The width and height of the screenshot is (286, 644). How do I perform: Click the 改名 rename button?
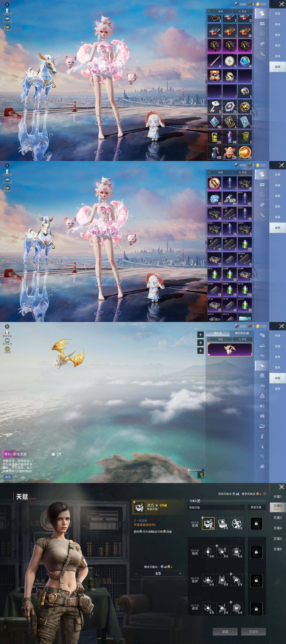8,477
